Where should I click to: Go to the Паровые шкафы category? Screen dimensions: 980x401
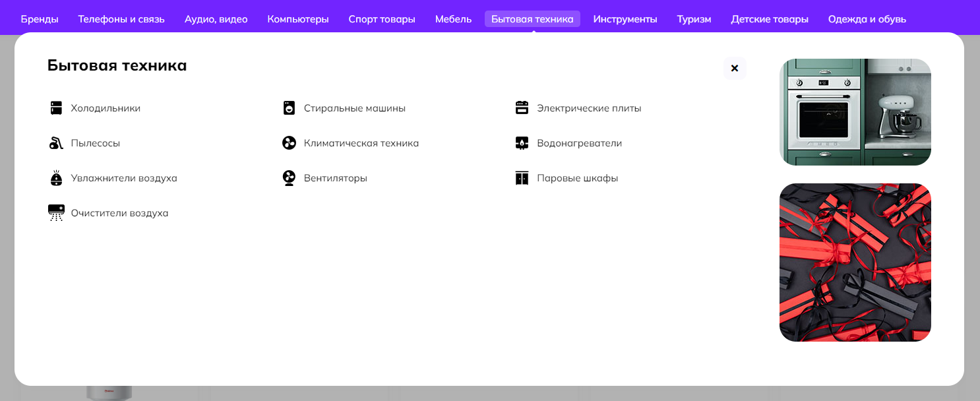click(578, 178)
